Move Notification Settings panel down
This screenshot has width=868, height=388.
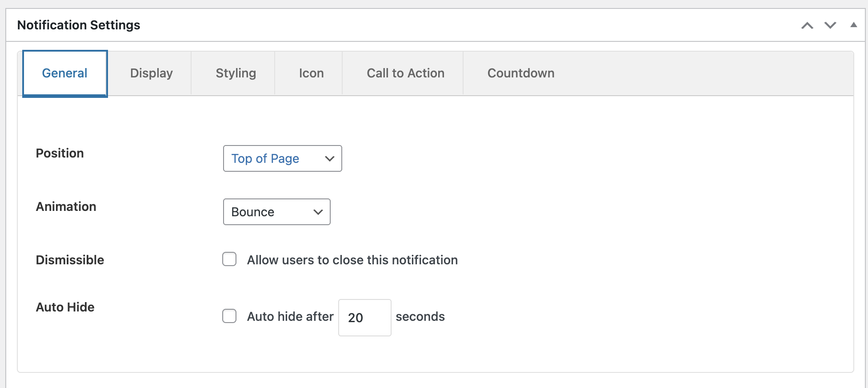(x=830, y=25)
